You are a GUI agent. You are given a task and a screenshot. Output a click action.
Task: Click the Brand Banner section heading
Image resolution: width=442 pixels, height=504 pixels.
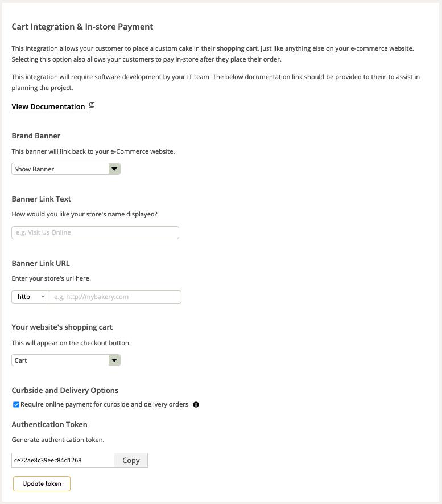point(36,136)
